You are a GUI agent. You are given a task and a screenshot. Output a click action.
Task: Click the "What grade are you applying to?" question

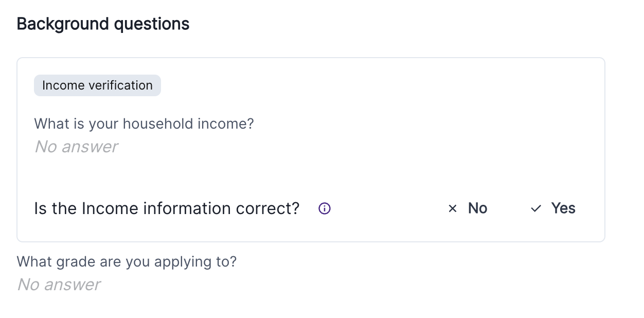[127, 261]
